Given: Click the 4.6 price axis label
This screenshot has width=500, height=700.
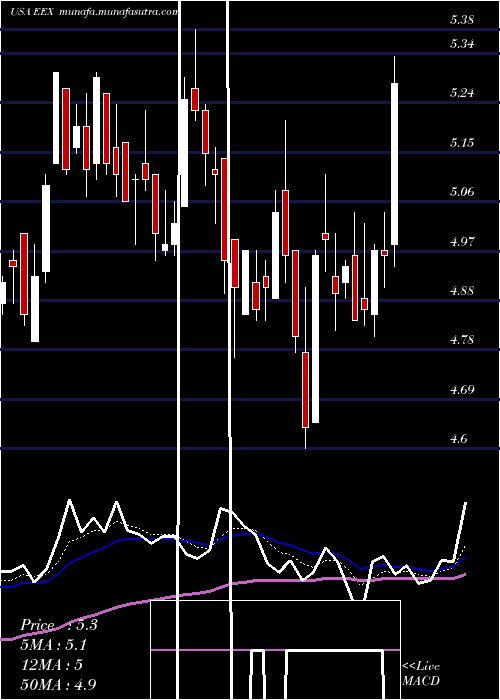Looking at the screenshot, I should click(459, 439).
